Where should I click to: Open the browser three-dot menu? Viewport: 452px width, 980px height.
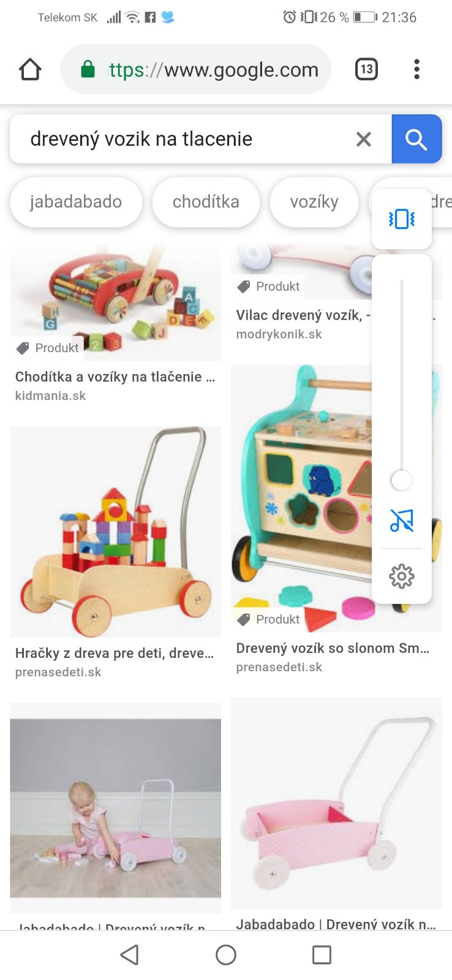tap(416, 69)
